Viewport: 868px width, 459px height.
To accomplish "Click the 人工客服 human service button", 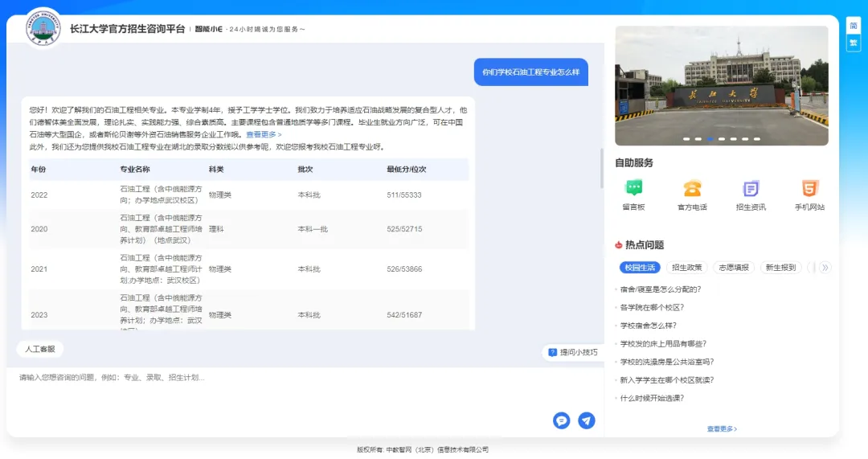I will click(x=40, y=350).
